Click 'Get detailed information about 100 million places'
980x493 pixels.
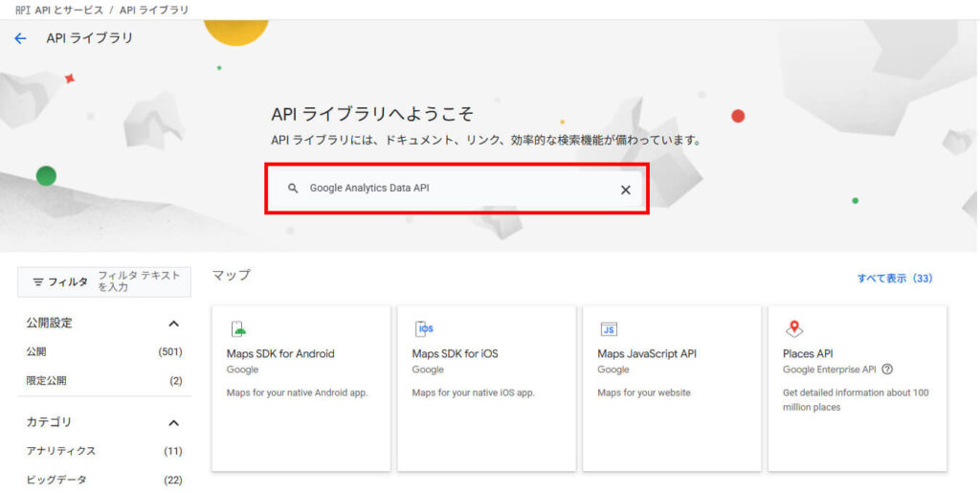pyautogui.click(x=856, y=400)
